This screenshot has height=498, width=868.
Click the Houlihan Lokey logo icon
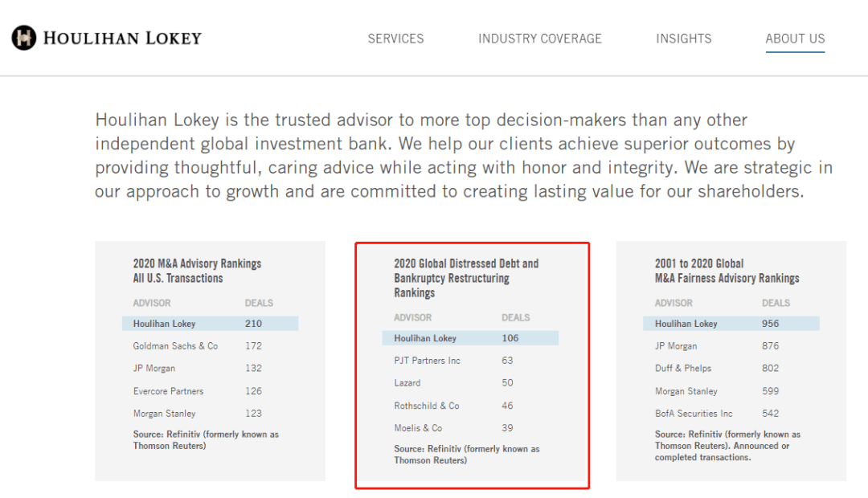tap(24, 38)
